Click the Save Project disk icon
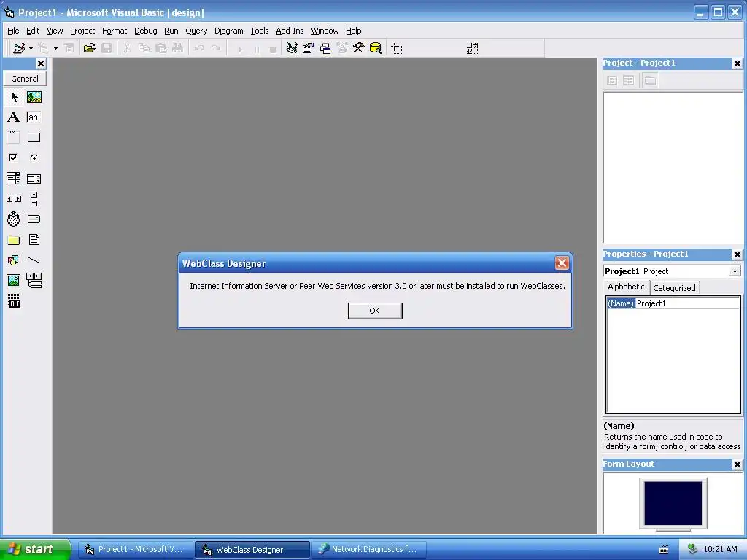747x560 pixels. tap(107, 48)
